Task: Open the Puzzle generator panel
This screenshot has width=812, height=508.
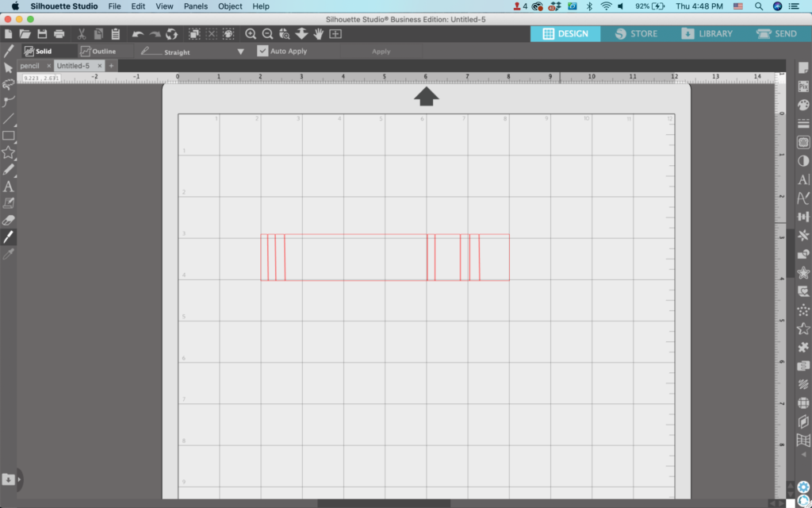Action: tap(803, 348)
